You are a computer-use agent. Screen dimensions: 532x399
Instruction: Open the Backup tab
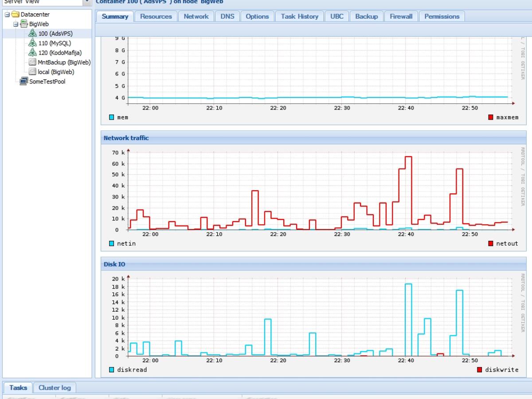366,16
